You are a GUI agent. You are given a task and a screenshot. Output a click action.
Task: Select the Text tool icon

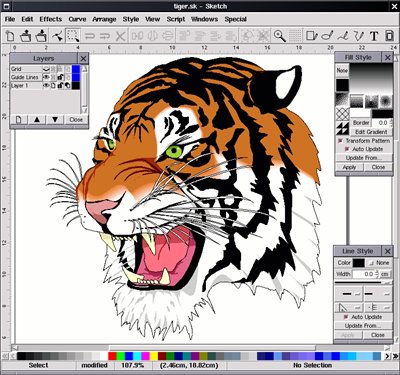(x=374, y=36)
